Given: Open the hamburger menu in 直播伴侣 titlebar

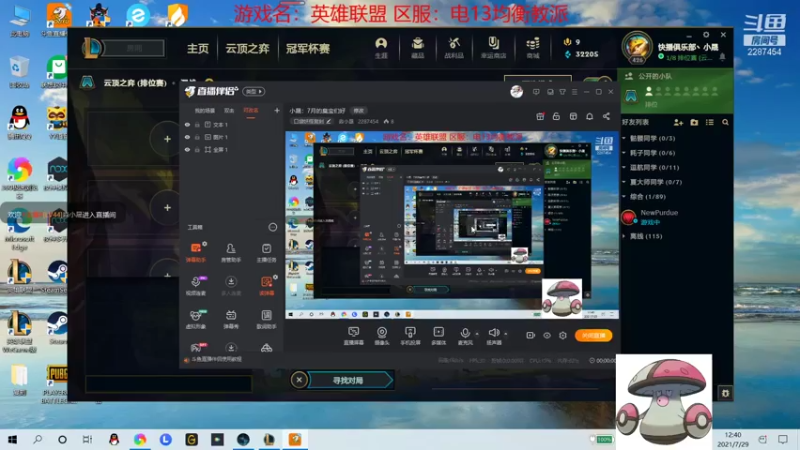Looking at the screenshot, I should (574, 92).
